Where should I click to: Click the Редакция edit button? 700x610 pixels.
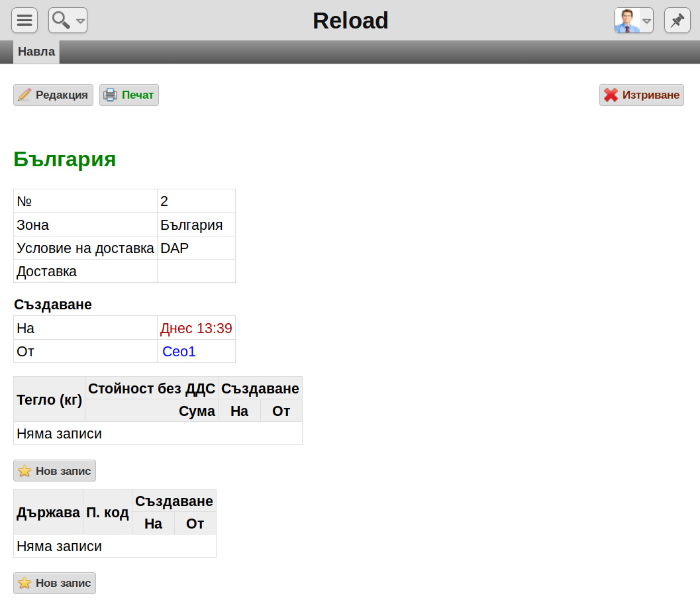point(53,95)
